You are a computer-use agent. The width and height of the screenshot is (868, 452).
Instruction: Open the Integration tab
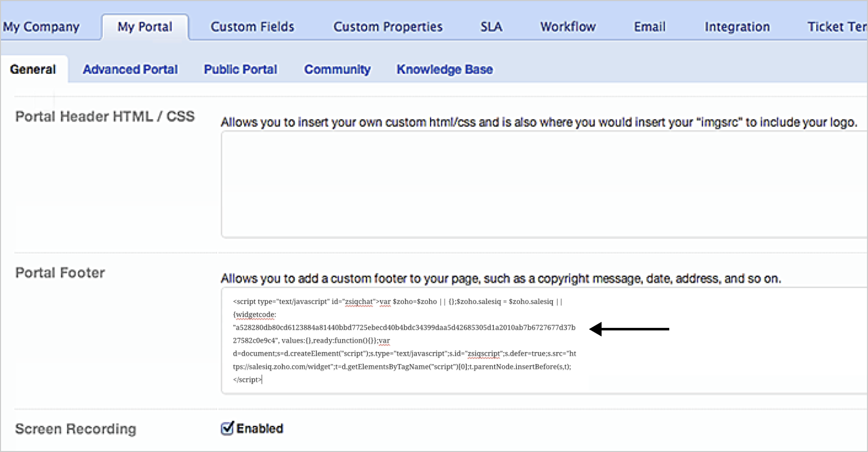[737, 27]
